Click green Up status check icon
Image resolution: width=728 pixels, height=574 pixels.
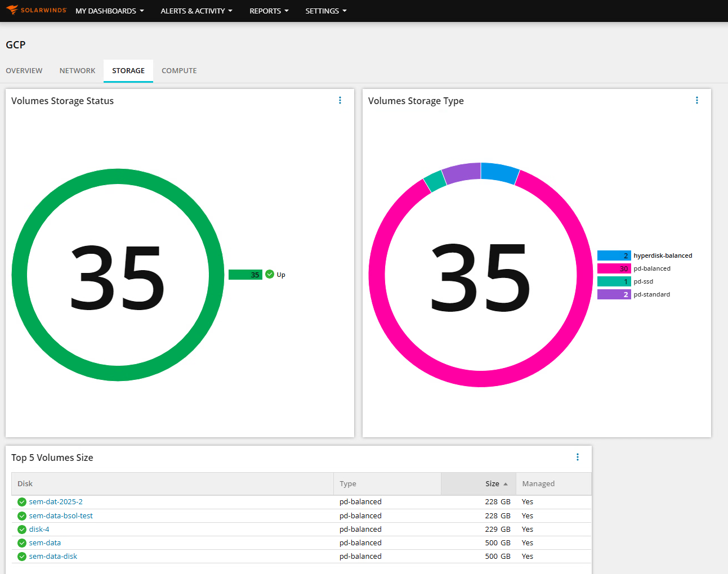(270, 274)
